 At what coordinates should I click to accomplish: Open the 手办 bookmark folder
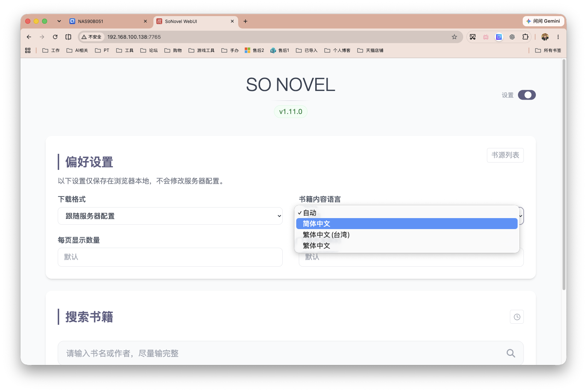pyautogui.click(x=230, y=50)
